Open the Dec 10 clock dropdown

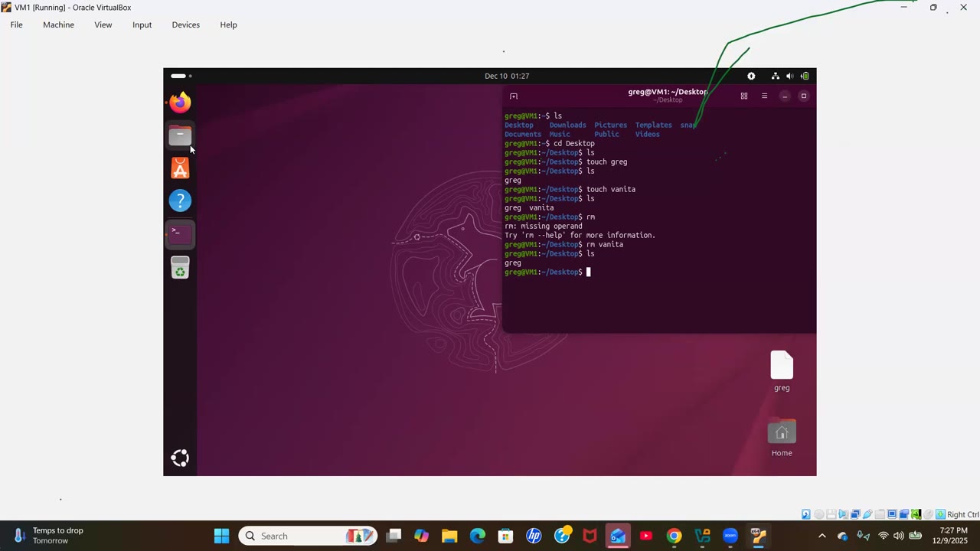507,76
